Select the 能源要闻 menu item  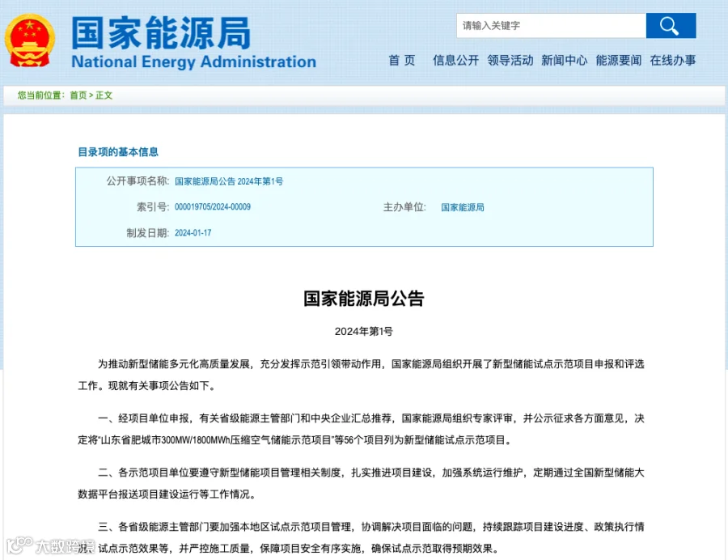click(x=619, y=61)
